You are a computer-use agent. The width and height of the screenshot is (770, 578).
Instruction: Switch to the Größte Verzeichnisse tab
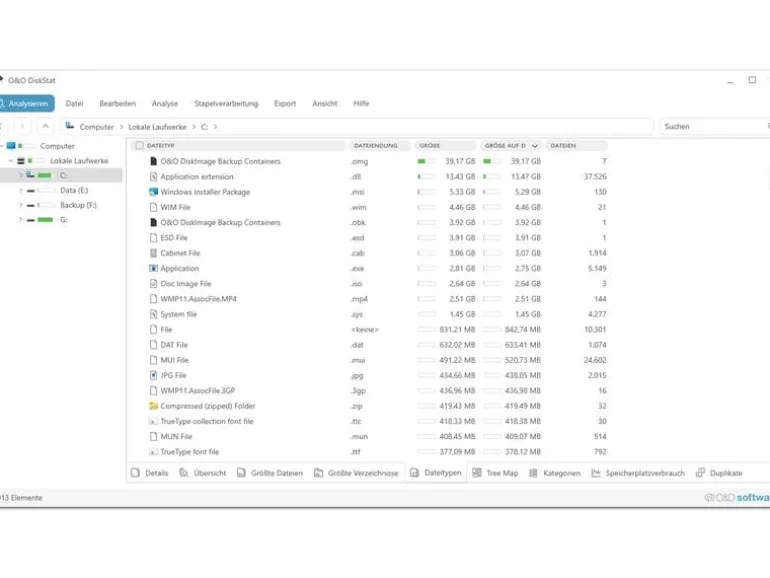[356, 473]
